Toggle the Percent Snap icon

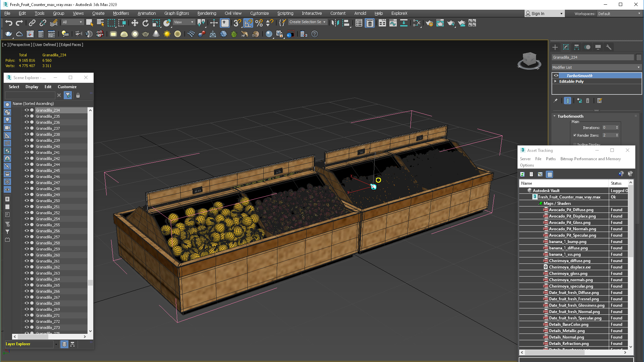point(259,23)
